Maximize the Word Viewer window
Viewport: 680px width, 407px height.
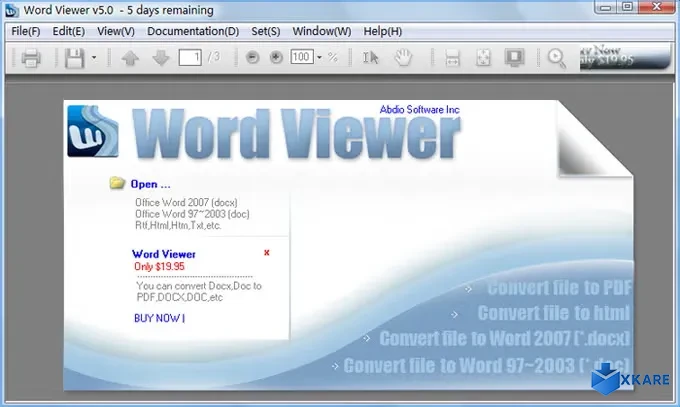click(x=627, y=7)
